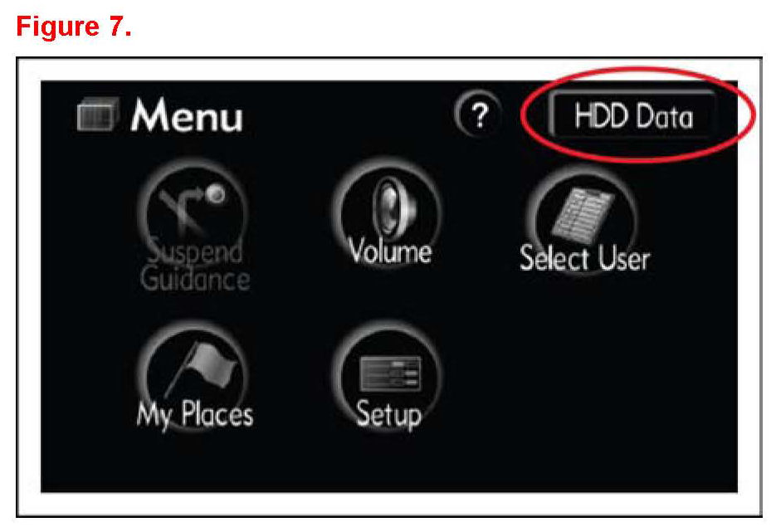This screenshot has width=781, height=532.
Task: Click the Menu title text
Action: [187, 115]
